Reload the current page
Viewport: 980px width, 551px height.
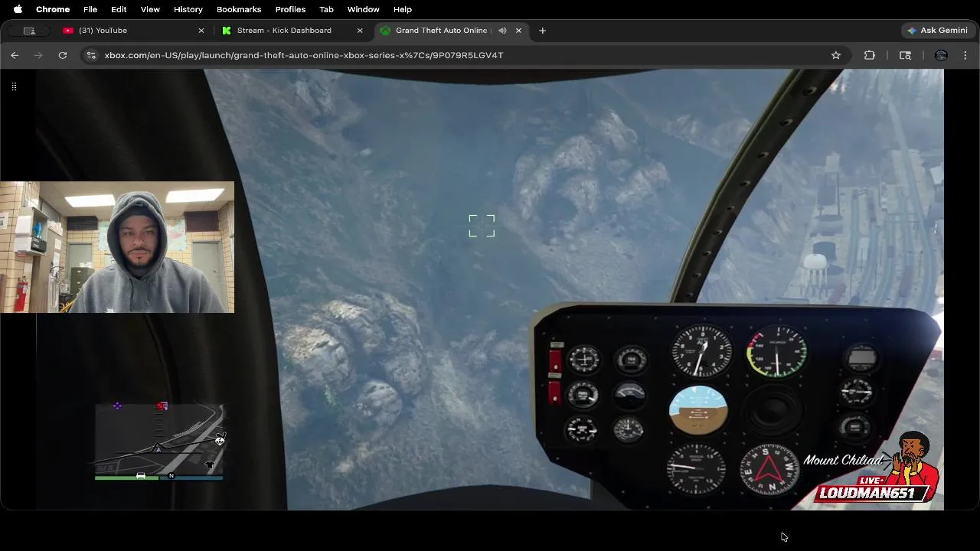[x=63, y=55]
